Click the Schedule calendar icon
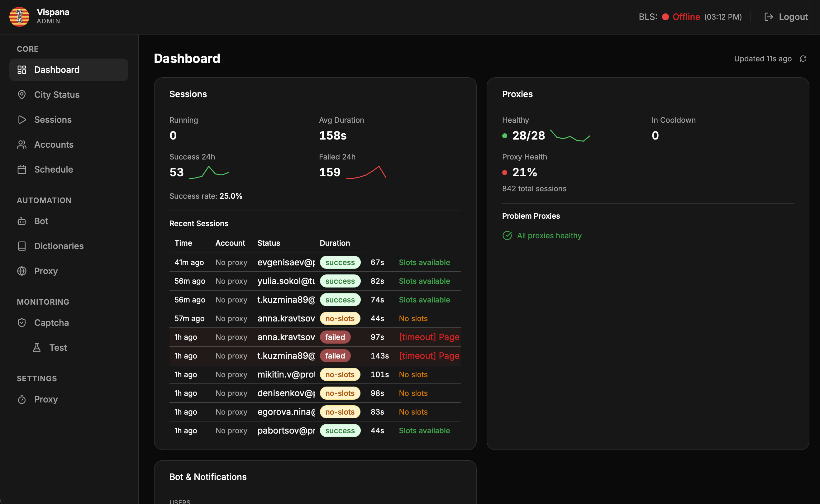This screenshot has height=504, width=820. [22, 169]
